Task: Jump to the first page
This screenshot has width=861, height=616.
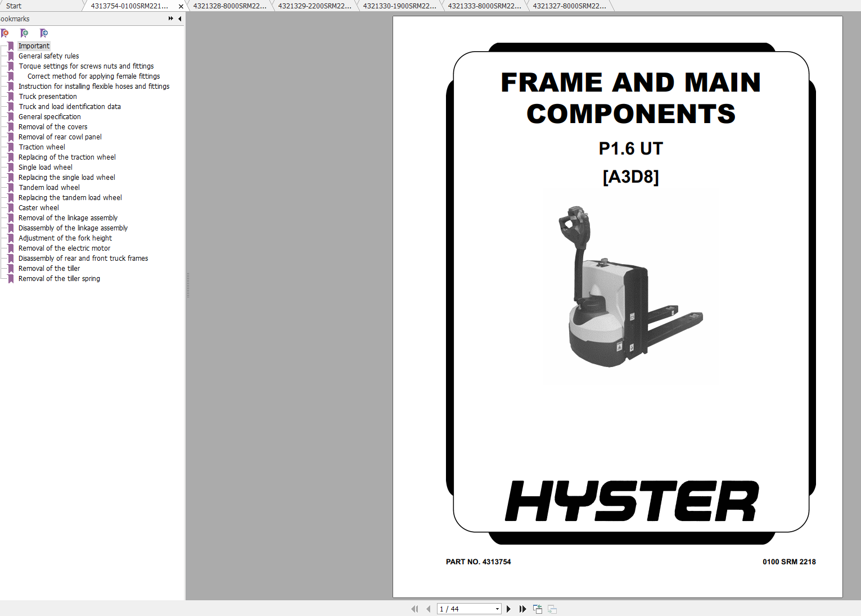Action: [x=414, y=609]
